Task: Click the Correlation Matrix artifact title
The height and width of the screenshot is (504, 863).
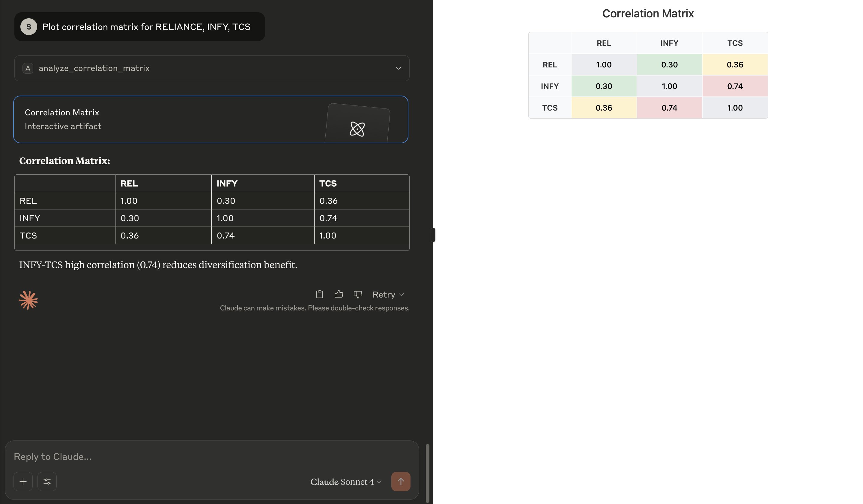Action: point(648,13)
